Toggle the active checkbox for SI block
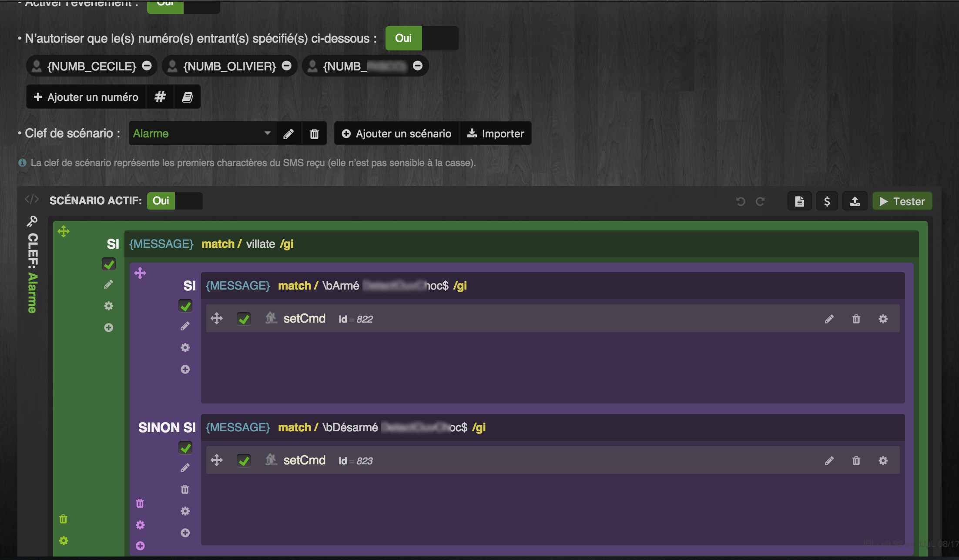The image size is (959, 560). (x=109, y=263)
